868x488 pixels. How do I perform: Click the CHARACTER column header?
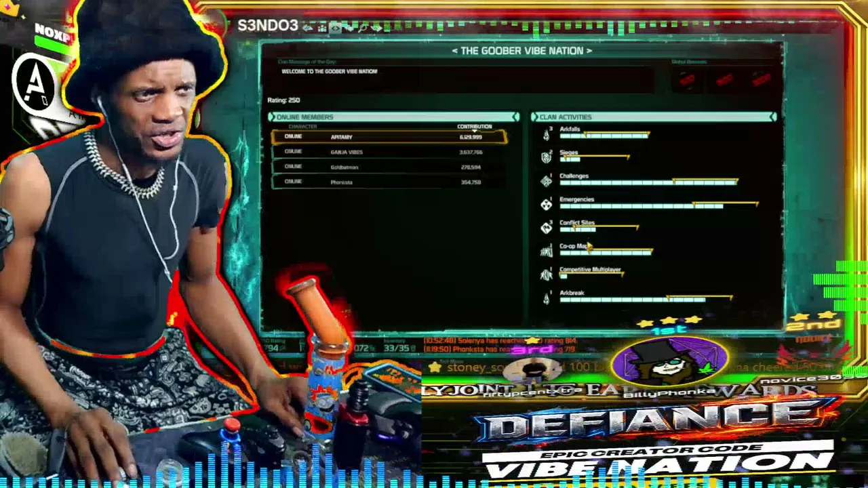(302, 127)
